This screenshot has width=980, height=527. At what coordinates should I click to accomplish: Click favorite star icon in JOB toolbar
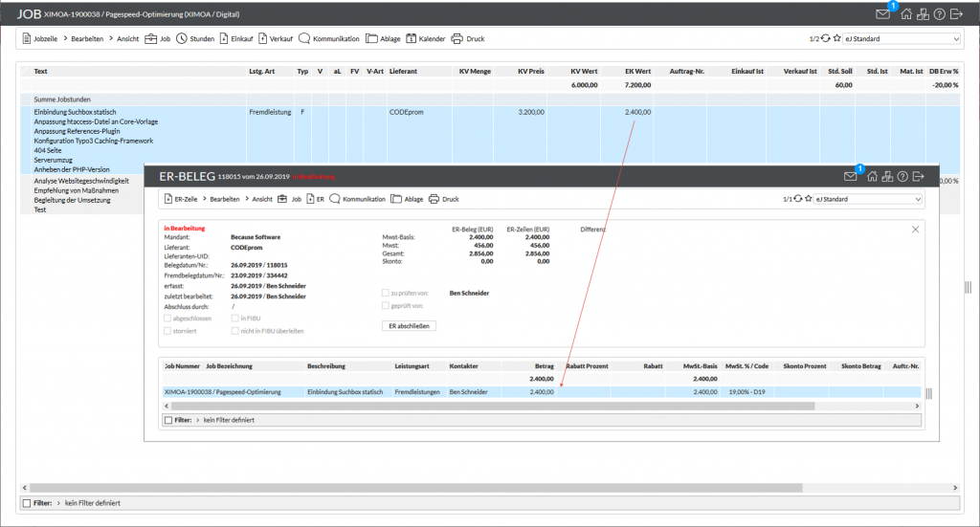pyautogui.click(x=836, y=38)
